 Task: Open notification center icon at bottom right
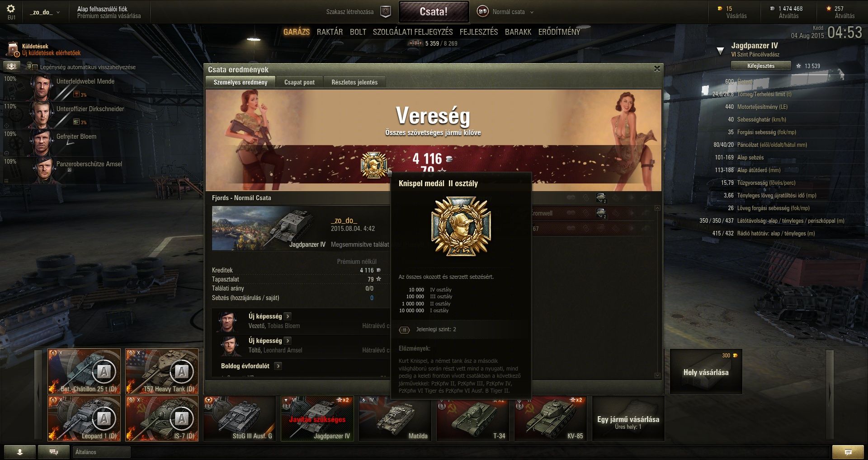coord(848,452)
